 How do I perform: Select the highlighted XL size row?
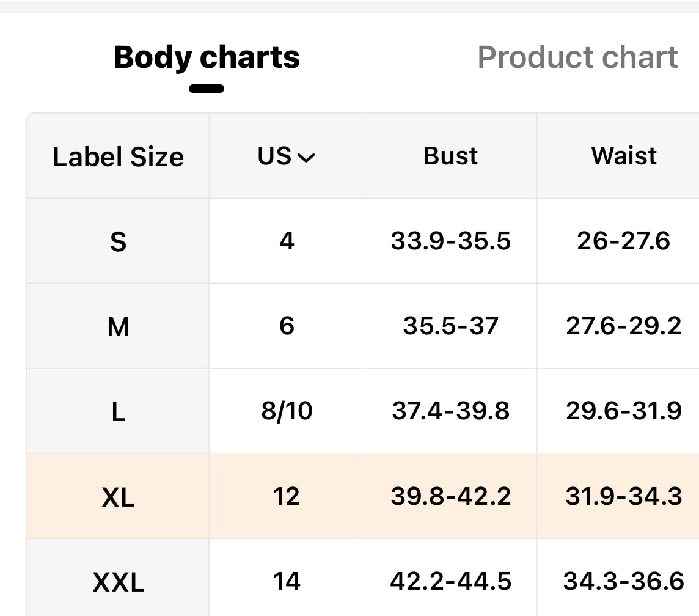click(118, 497)
